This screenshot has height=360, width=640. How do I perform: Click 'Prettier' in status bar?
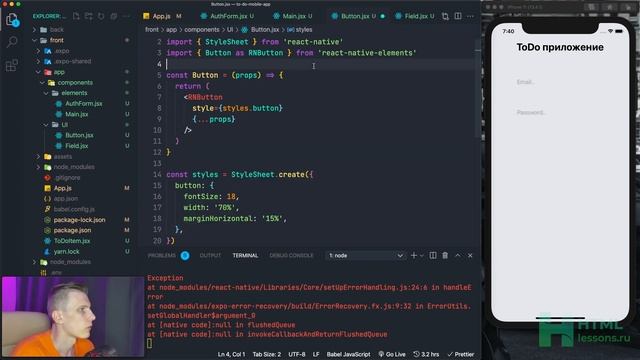point(461,354)
